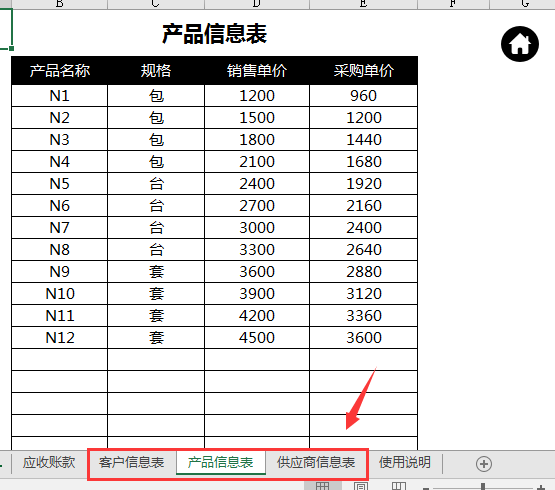Select the 产品信息表 title cell

[214, 34]
